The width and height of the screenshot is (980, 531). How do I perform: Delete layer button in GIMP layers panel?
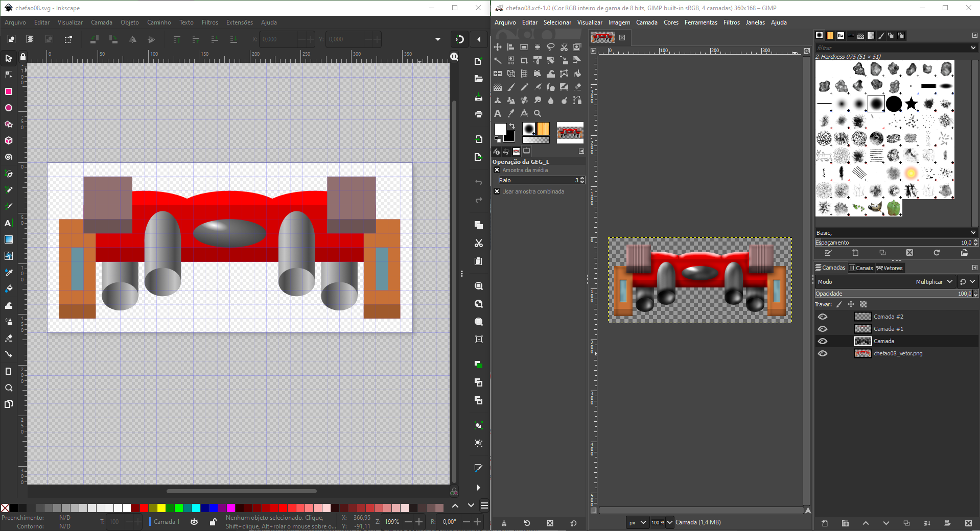[x=968, y=523]
